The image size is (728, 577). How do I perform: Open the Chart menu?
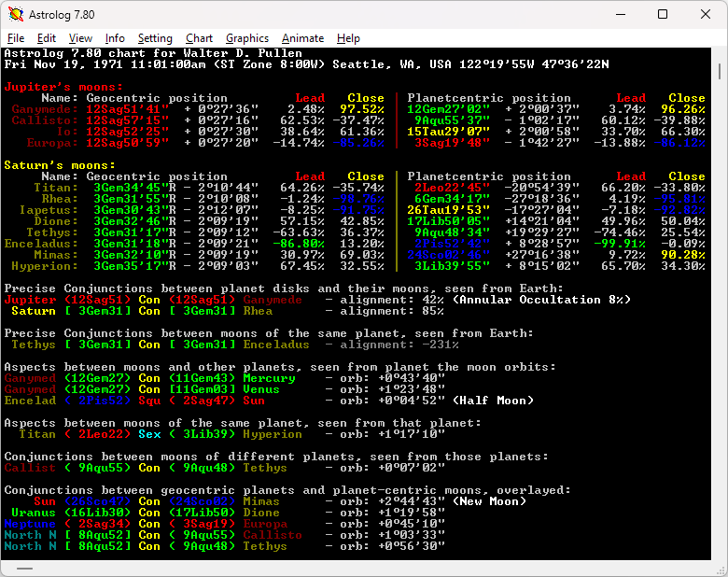click(x=199, y=38)
